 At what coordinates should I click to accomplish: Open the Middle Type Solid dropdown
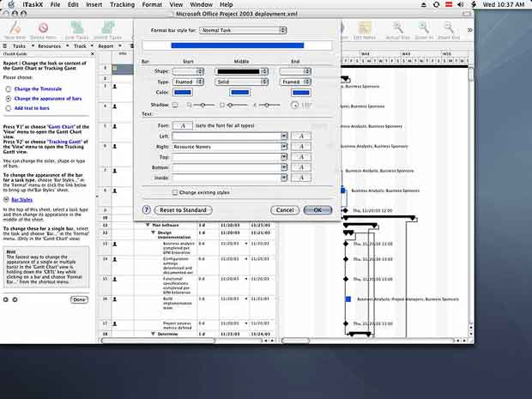point(241,82)
